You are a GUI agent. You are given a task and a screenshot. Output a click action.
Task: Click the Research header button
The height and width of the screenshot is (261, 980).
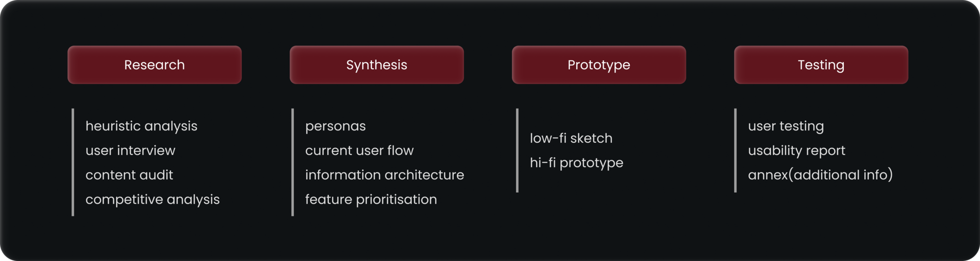click(x=154, y=65)
